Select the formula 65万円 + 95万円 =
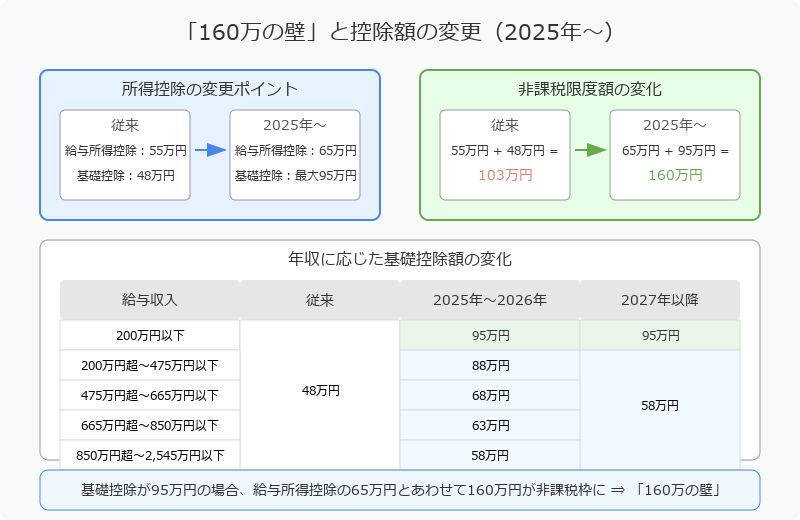This screenshot has width=800, height=520. (675, 151)
